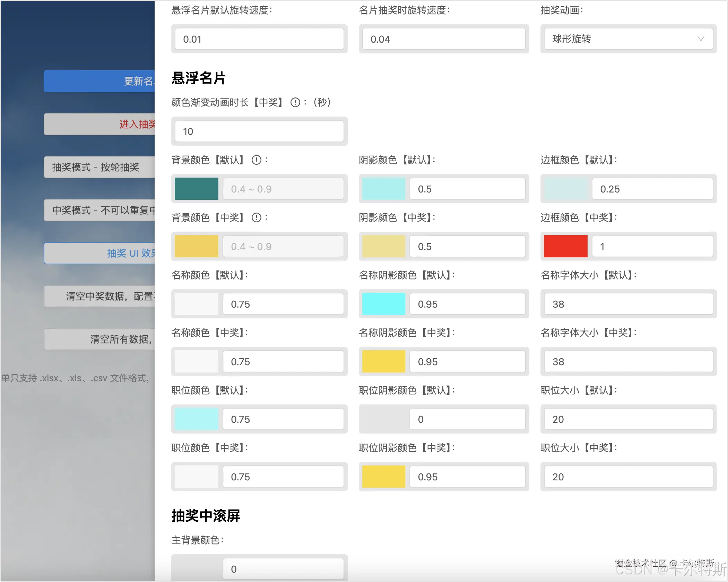The image size is (728, 582).
Task: Open the 中奖模式 - 不可以重复中奖 selector
Action: click(100, 210)
